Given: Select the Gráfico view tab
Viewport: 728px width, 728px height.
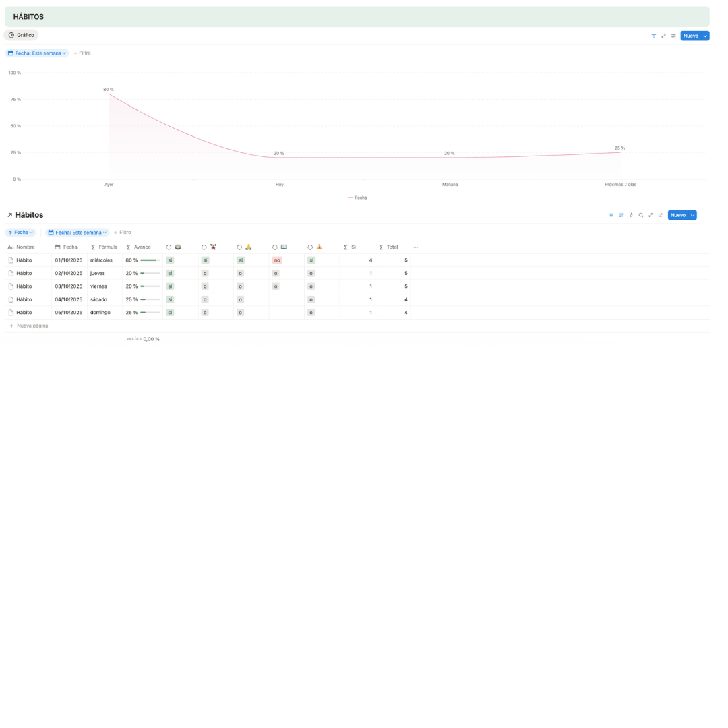Looking at the screenshot, I should click(22, 35).
